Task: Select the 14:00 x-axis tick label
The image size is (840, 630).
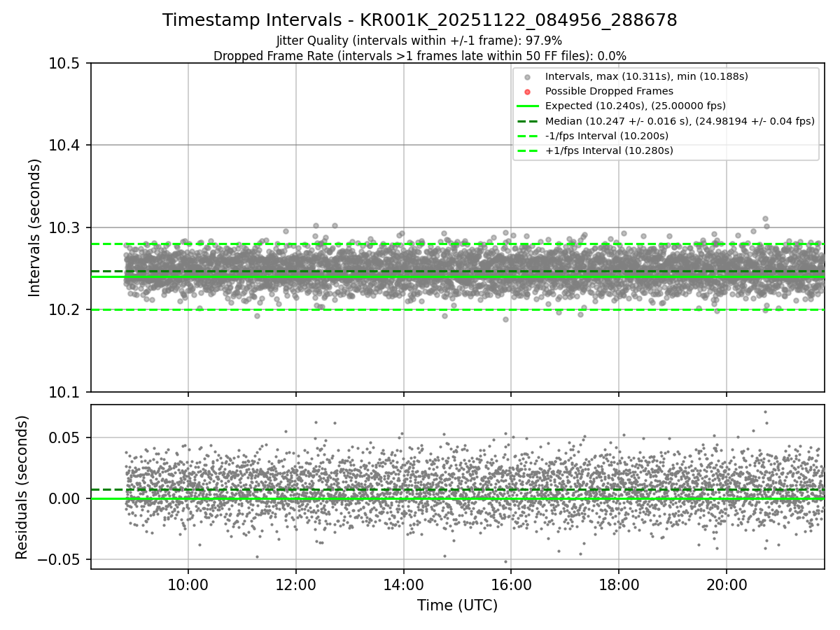Action: pos(403,584)
